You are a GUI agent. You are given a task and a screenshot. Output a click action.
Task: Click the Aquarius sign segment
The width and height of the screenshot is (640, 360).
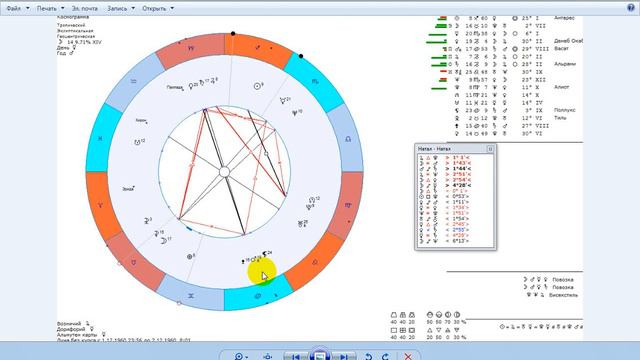[x=133, y=81]
